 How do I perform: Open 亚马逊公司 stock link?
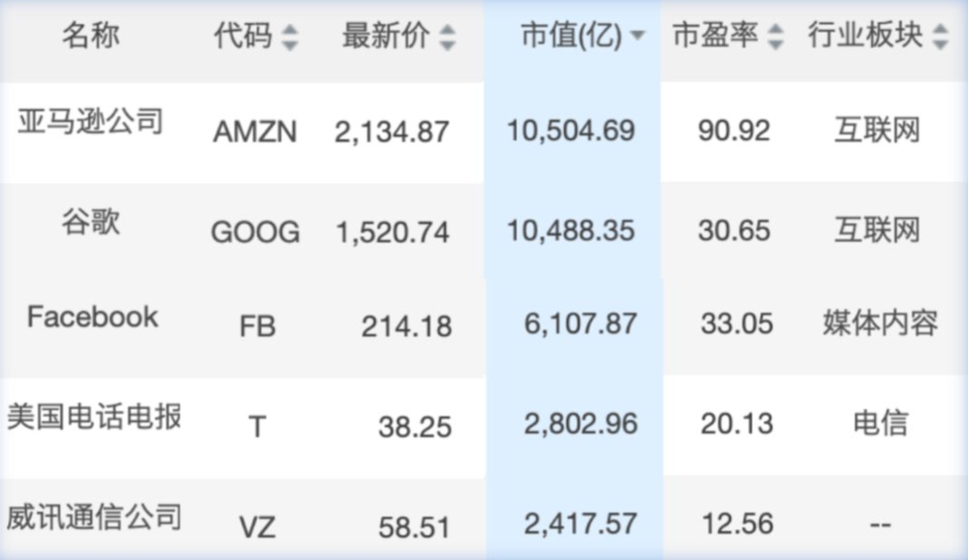pos(90,120)
